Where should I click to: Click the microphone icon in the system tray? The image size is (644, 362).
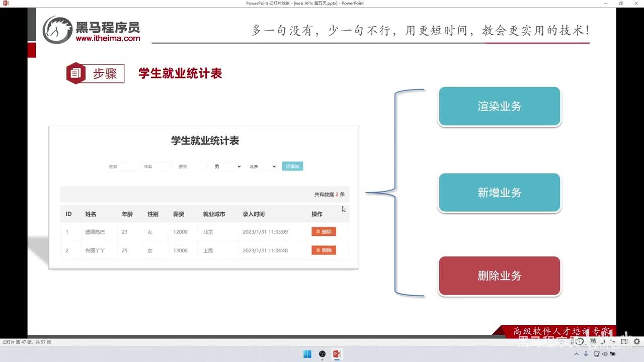pos(586,354)
